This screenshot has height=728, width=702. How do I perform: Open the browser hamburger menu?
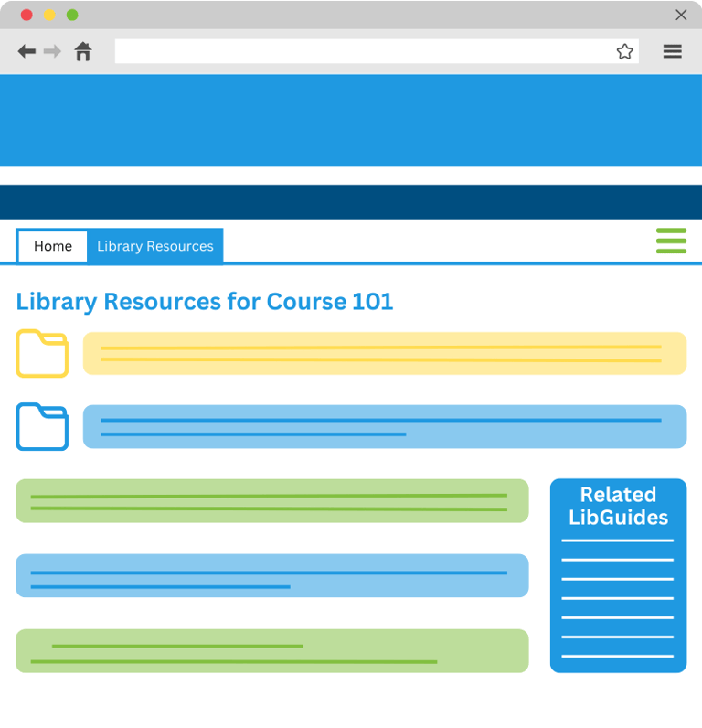tap(673, 51)
